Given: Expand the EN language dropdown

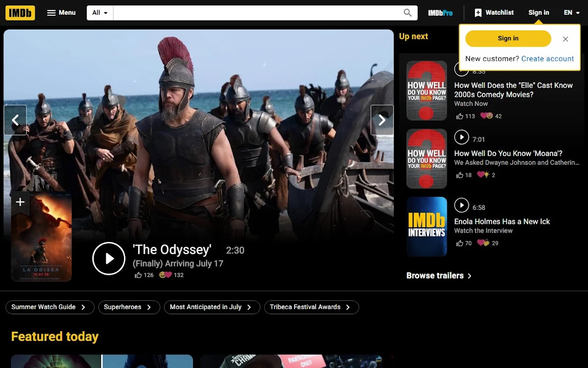Looking at the screenshot, I should click(x=571, y=13).
